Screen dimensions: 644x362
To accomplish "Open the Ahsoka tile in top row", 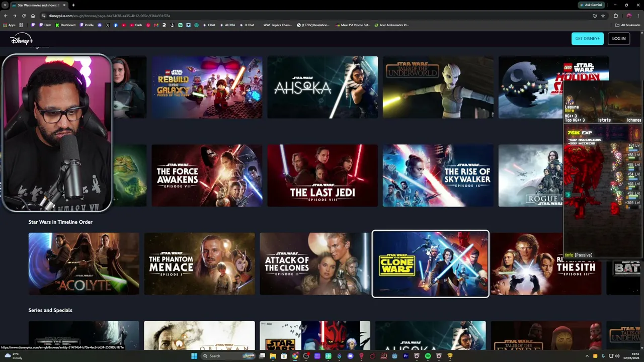I will (323, 87).
